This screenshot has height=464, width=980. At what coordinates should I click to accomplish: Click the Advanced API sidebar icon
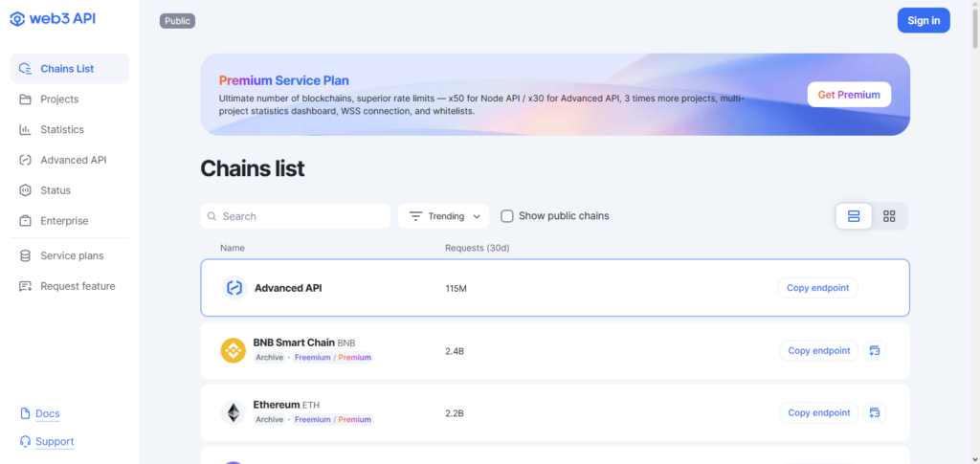click(x=25, y=160)
